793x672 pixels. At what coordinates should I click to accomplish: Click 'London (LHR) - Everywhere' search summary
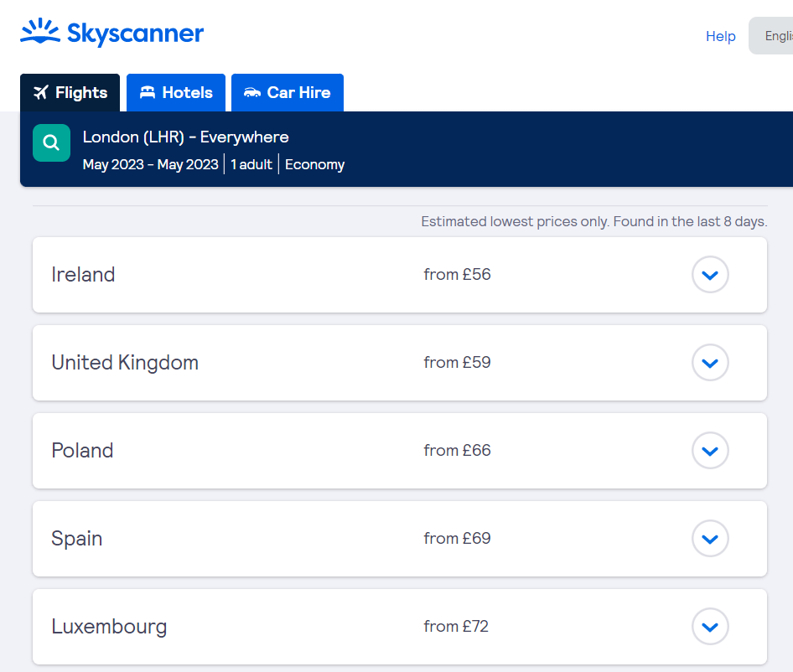[185, 137]
